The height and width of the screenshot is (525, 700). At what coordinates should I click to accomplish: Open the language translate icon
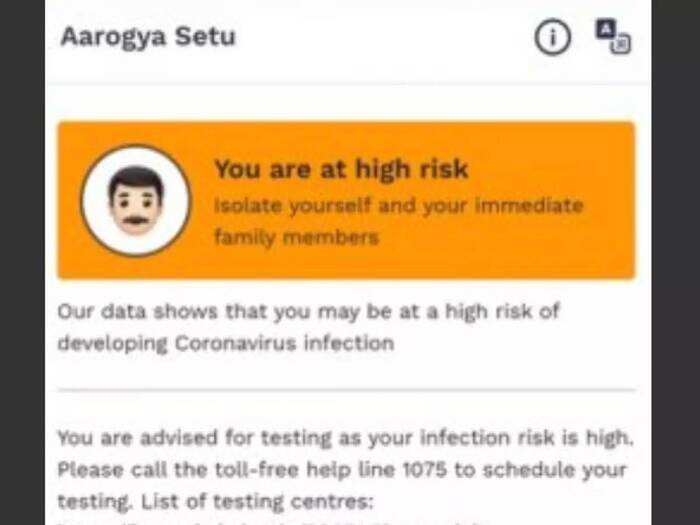tap(613, 36)
